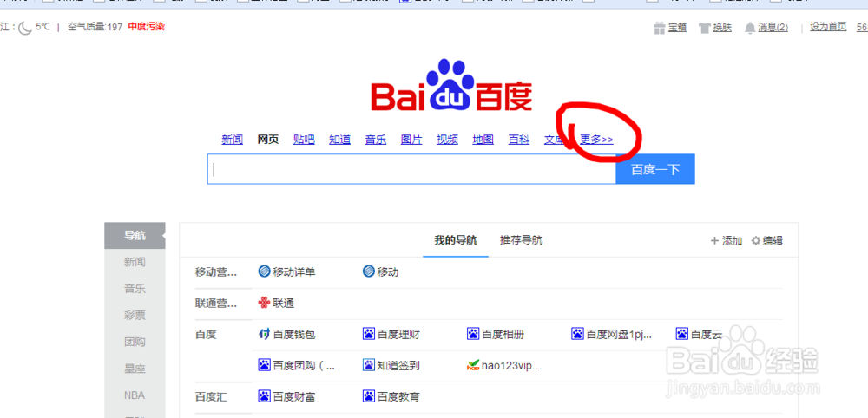
Task: Open the 图片 link
Action: click(x=411, y=140)
